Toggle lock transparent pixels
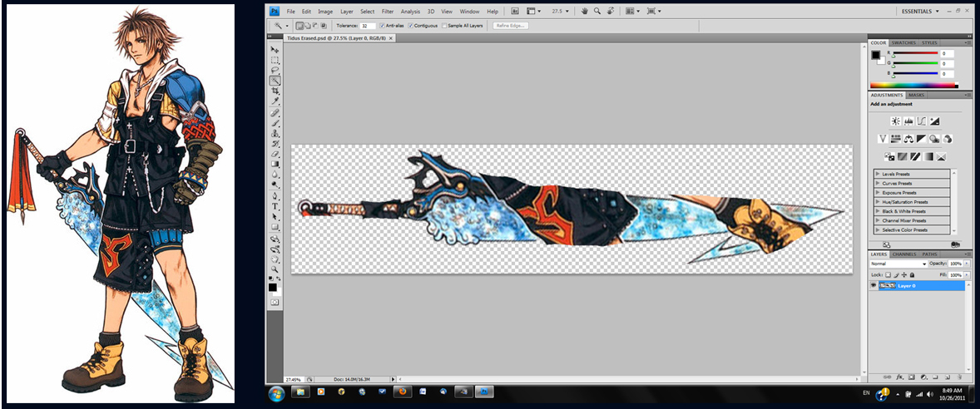This screenshot has height=409, width=980. 888,275
